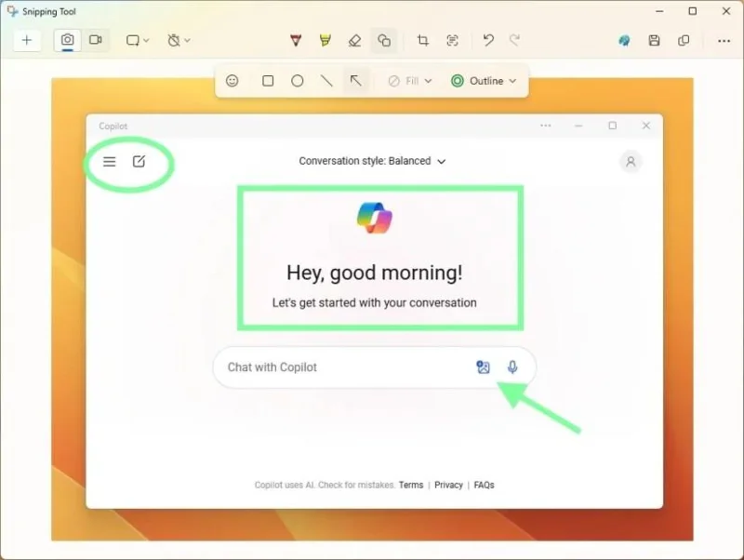
Task: Open the Privacy link
Action: [448, 485]
